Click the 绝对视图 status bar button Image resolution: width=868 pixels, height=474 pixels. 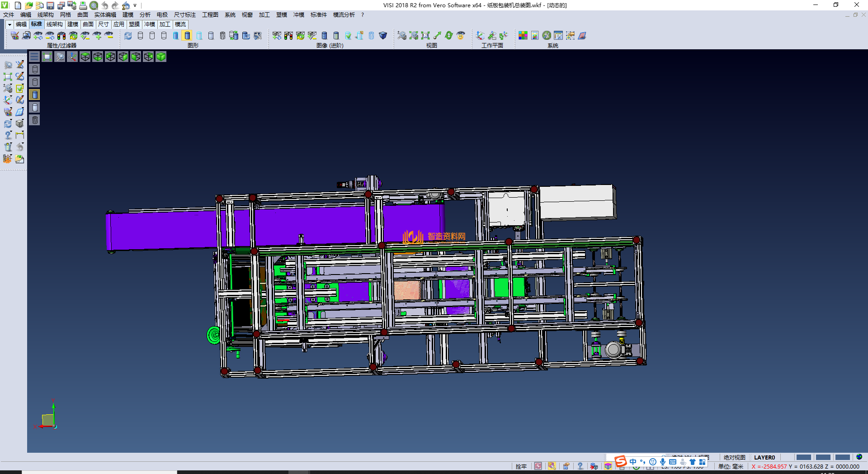[734, 457]
